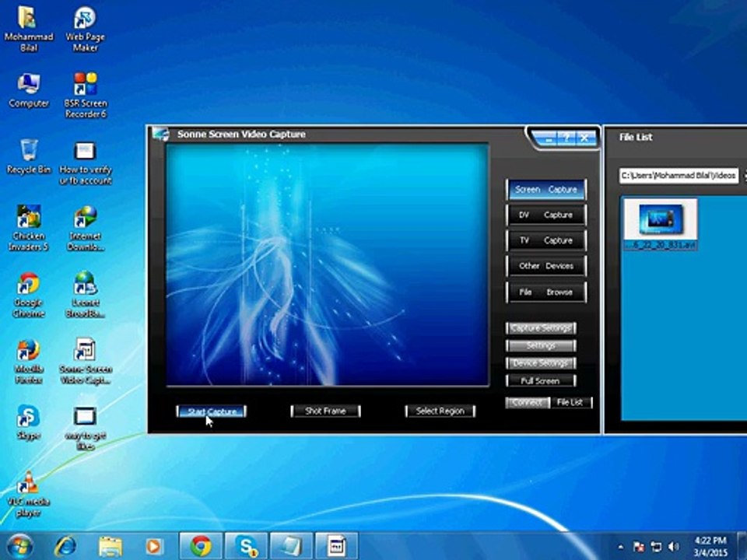Launch VLC media player shortcut
The image size is (747, 560).
(x=28, y=493)
